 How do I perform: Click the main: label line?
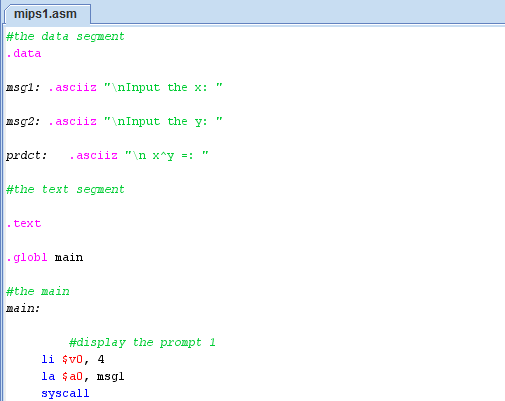(23, 308)
